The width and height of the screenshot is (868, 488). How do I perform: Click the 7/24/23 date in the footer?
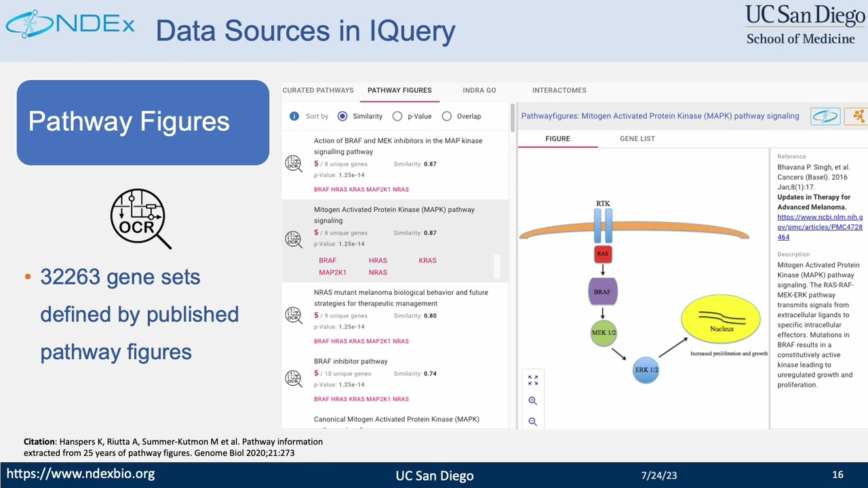(660, 475)
